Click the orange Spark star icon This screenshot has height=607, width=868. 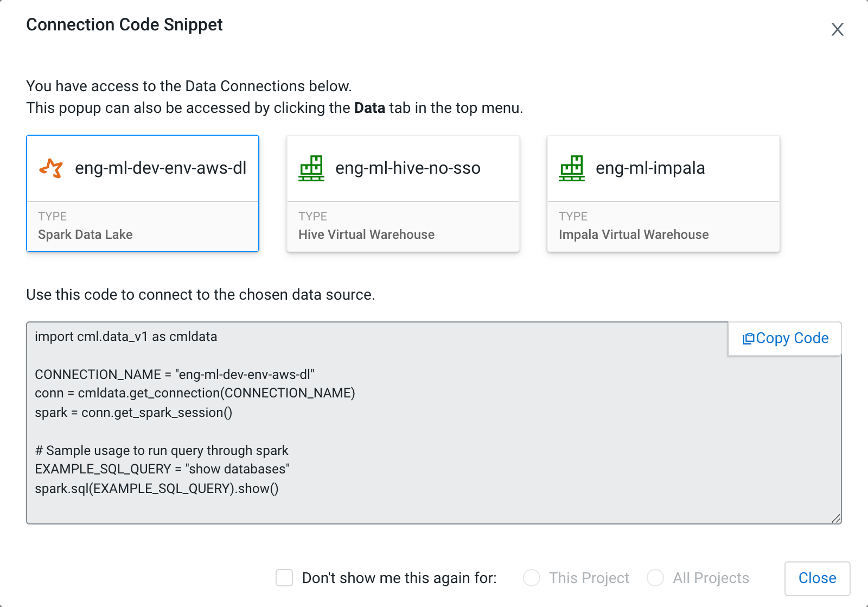coord(51,168)
